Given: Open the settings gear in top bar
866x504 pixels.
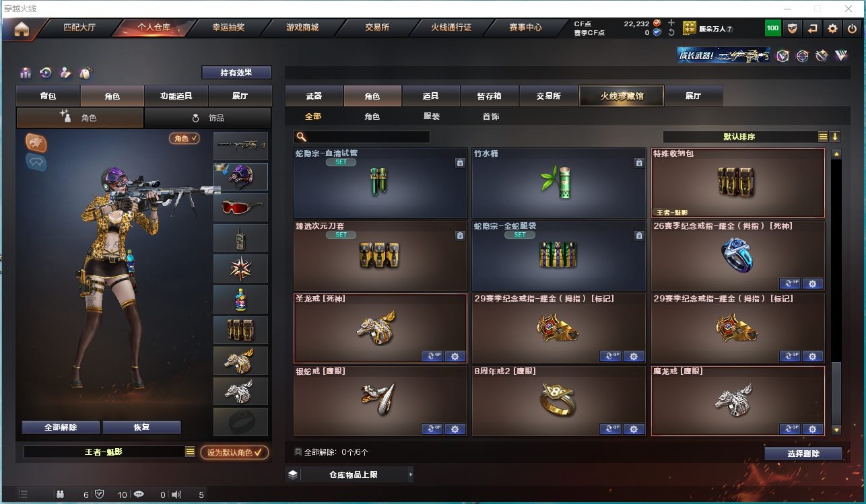Looking at the screenshot, I should point(833,28).
